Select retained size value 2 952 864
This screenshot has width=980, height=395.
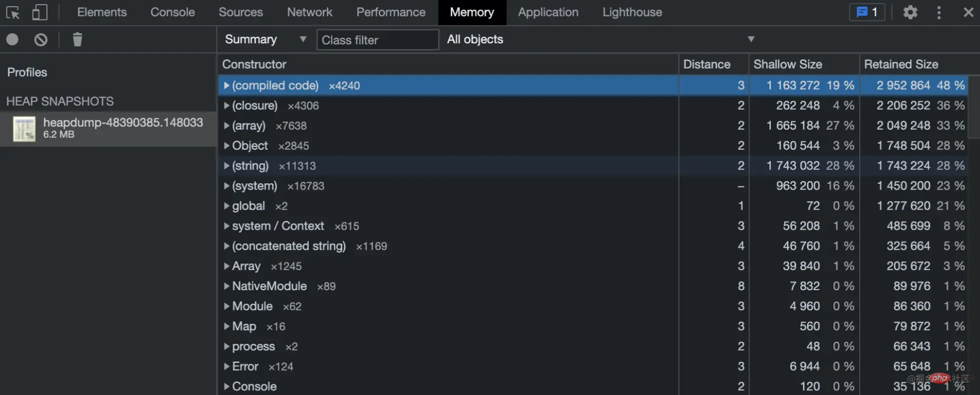(903, 85)
